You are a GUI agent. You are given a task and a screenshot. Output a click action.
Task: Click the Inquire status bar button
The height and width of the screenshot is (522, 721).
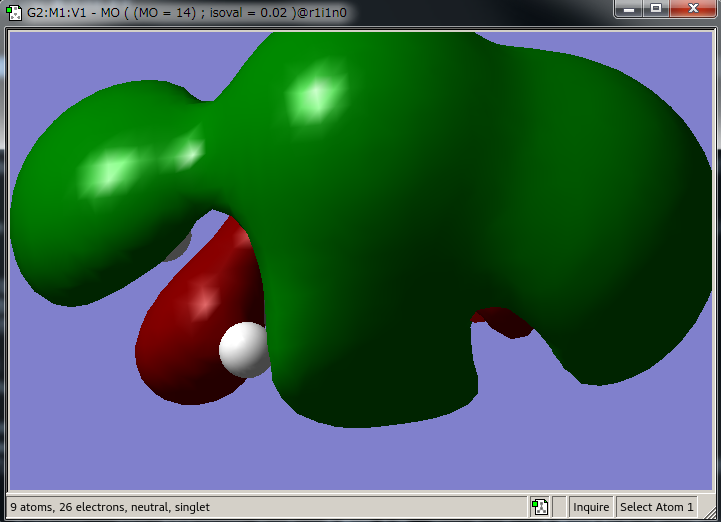point(591,507)
